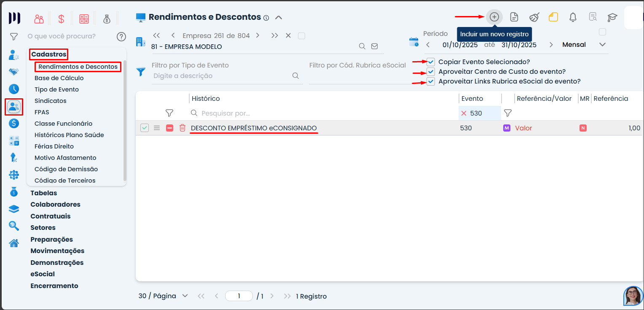Expand the Tabelas menu section
The width and height of the screenshot is (644, 310).
tap(44, 193)
